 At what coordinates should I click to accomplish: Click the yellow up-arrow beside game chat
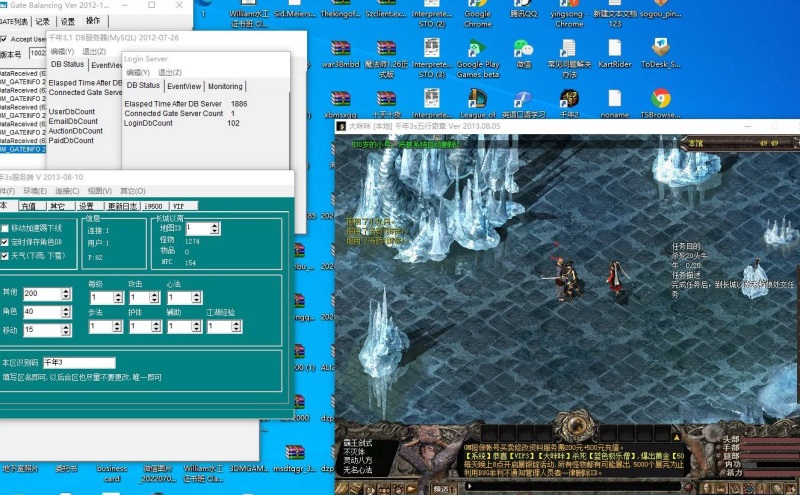(677, 438)
